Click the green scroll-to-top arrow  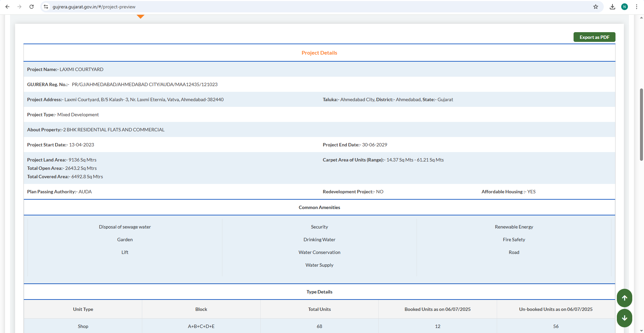click(x=624, y=298)
